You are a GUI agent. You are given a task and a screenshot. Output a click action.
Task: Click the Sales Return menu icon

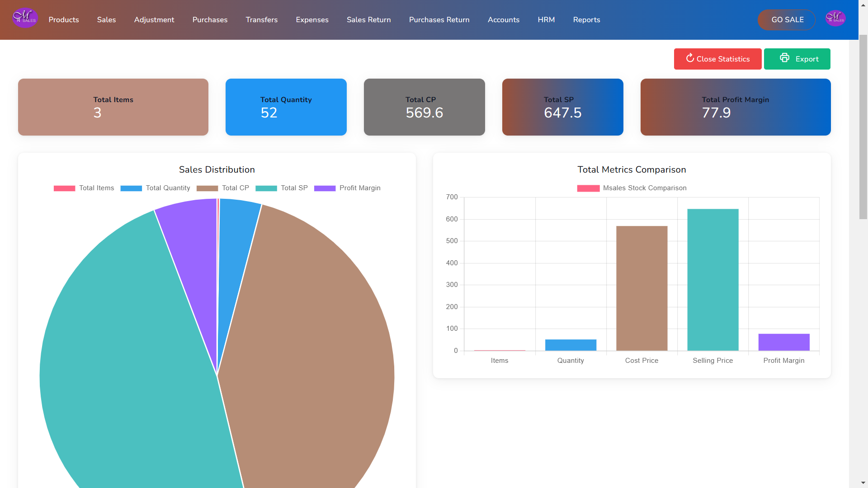pyautogui.click(x=368, y=20)
